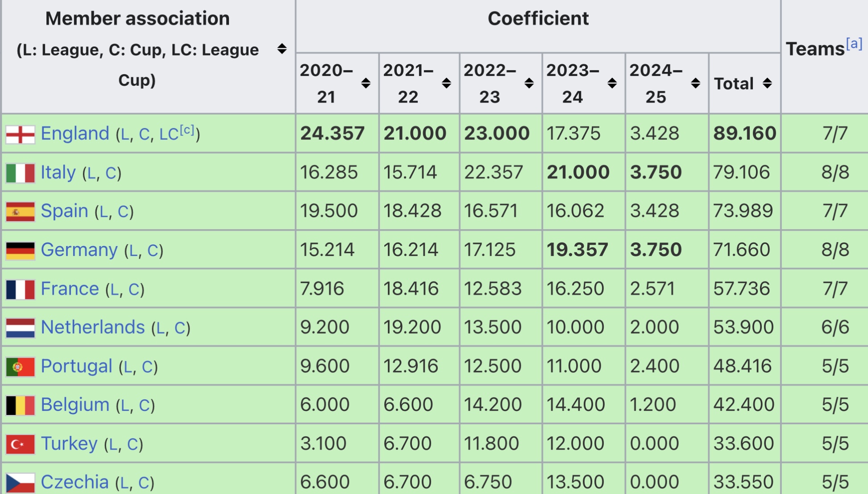868x494 pixels.
Task: Open footnote [c] in England row
Action: tap(187, 130)
